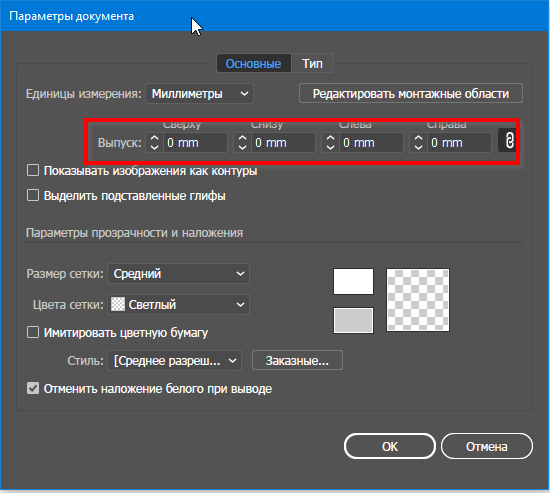Open the Стиль resolution dropdown
Screen dimensions: 550x493
coord(174,360)
